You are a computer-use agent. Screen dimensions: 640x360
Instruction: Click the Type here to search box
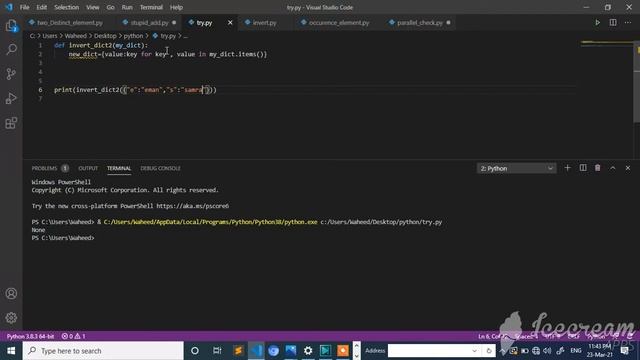click(x=103, y=351)
